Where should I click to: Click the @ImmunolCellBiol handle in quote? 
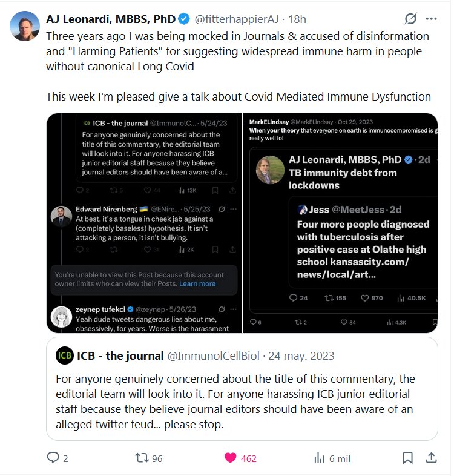(x=215, y=355)
